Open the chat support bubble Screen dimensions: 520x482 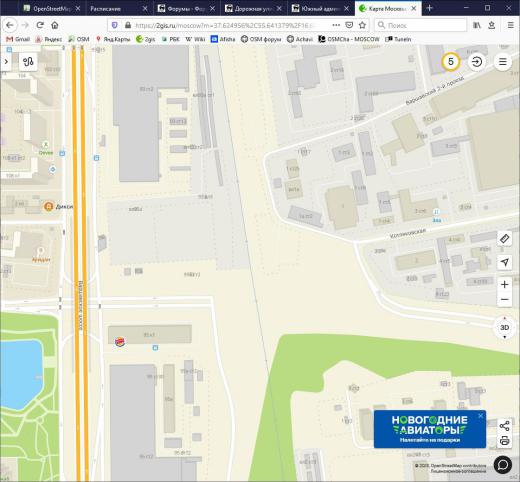503,465
